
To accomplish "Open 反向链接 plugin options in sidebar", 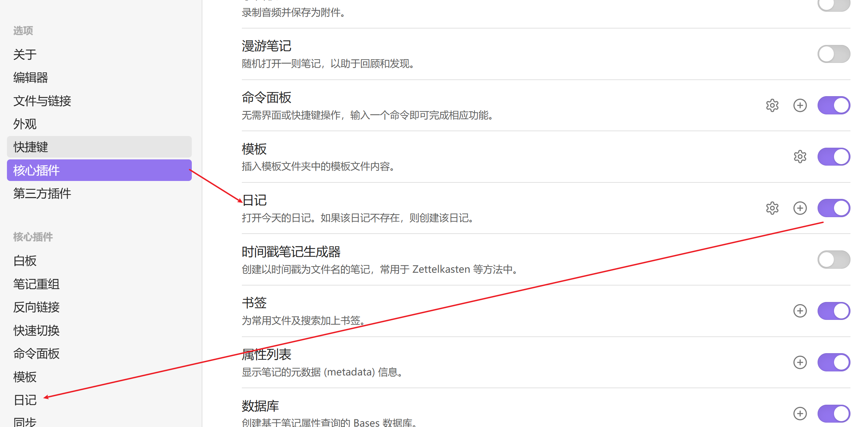I will (x=36, y=307).
